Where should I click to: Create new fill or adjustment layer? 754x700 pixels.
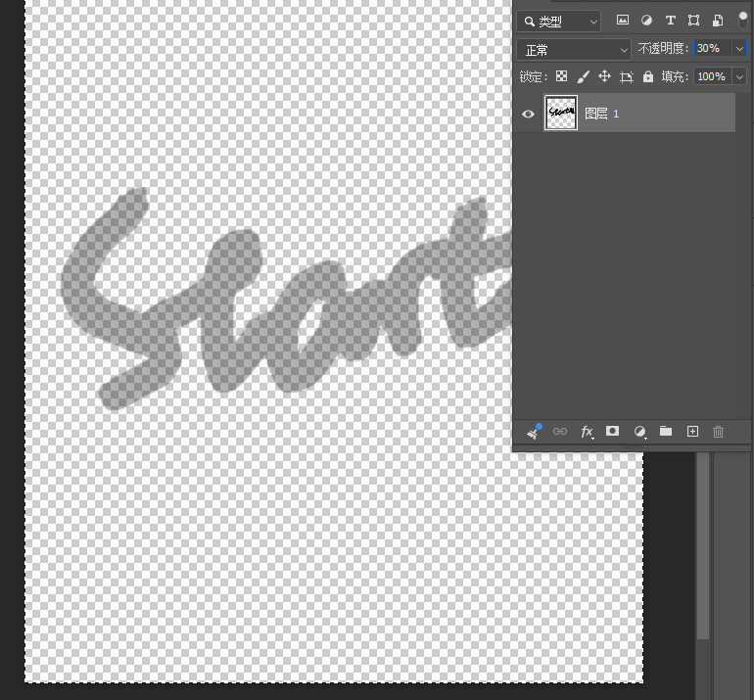point(639,432)
